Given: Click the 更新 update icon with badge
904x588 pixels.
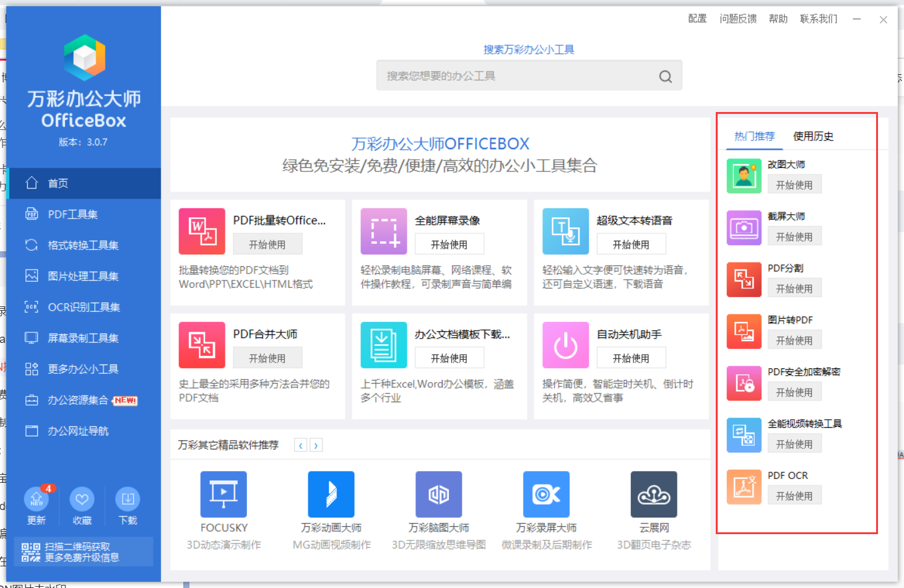Looking at the screenshot, I should click(x=37, y=499).
